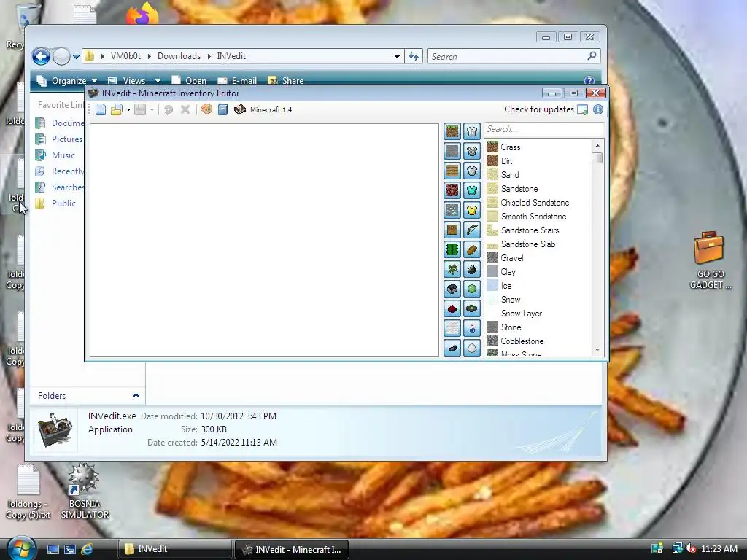Click the Share command in Explorer toolbar
The width and height of the screenshot is (747, 560).
point(286,80)
